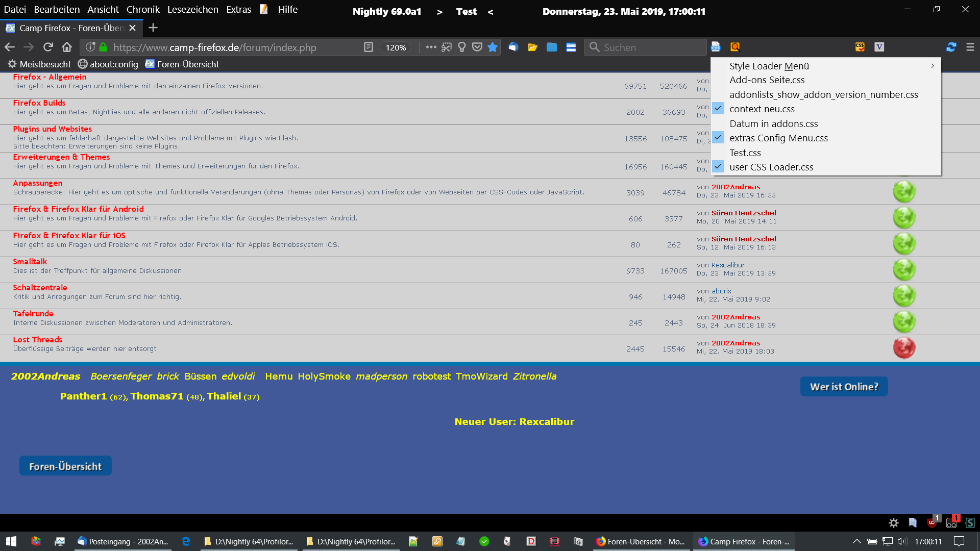Click the red Lost Threads status ball

(x=903, y=348)
